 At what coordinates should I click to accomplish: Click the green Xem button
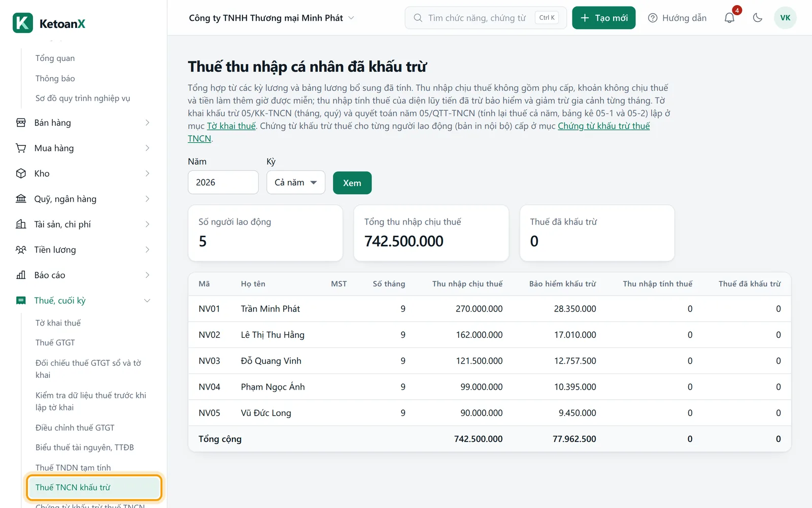coord(352,183)
